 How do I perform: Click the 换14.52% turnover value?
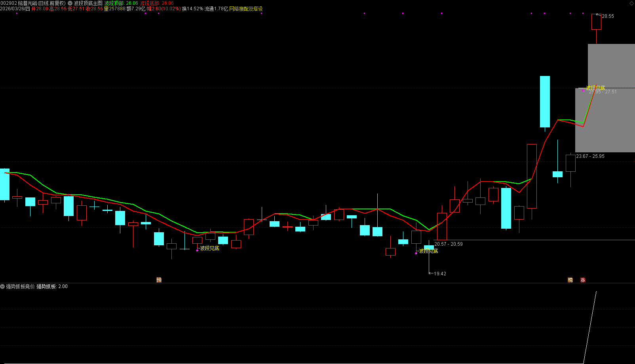(x=192, y=9)
